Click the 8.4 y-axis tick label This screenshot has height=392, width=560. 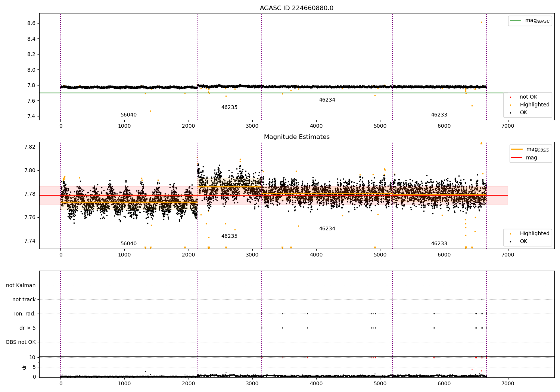[x=31, y=39]
